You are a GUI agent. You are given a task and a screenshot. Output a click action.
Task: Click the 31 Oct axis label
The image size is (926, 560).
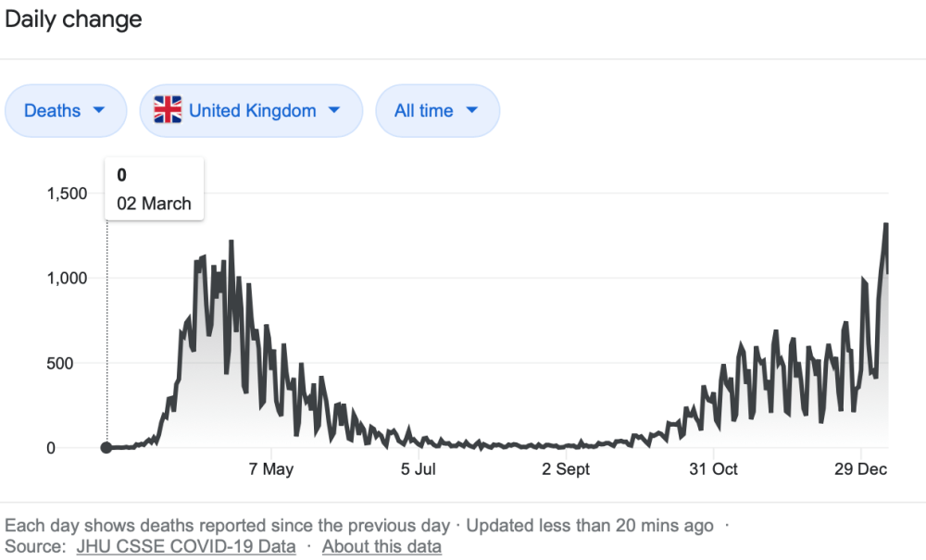pyautogui.click(x=713, y=469)
